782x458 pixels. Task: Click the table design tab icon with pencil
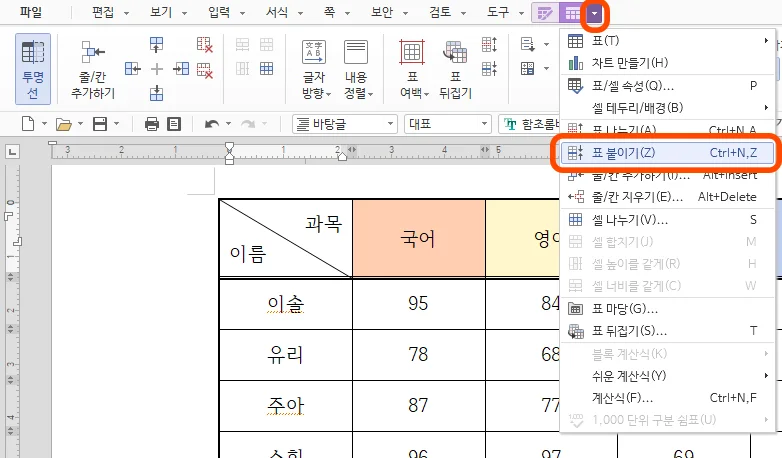(545, 13)
